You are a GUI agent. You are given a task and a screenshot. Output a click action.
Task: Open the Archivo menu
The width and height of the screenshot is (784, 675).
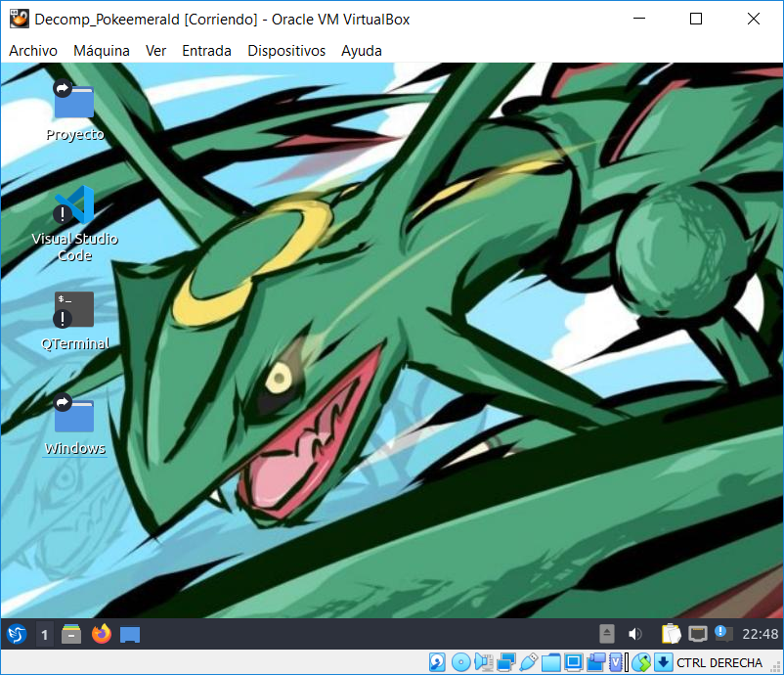click(33, 51)
